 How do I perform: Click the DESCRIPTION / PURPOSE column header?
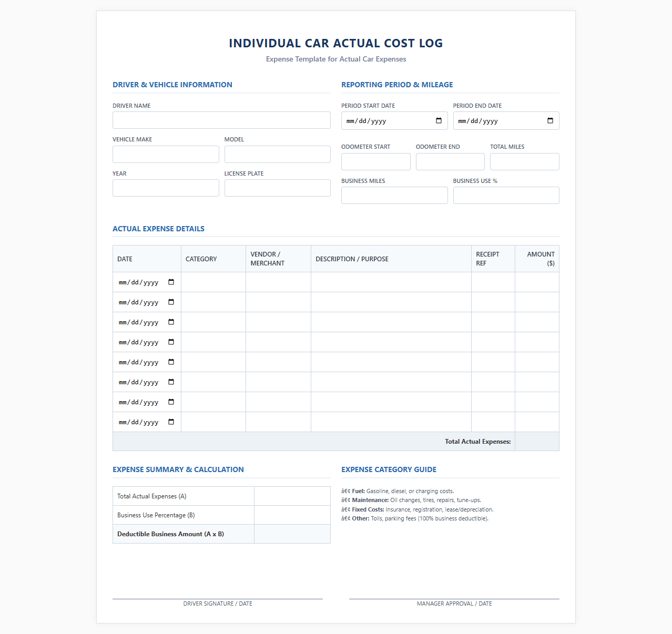coord(391,259)
